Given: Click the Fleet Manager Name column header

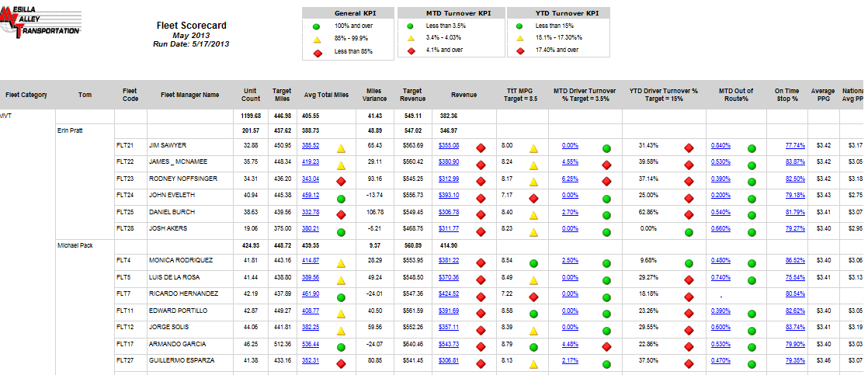Looking at the screenshot, I should (189, 95).
